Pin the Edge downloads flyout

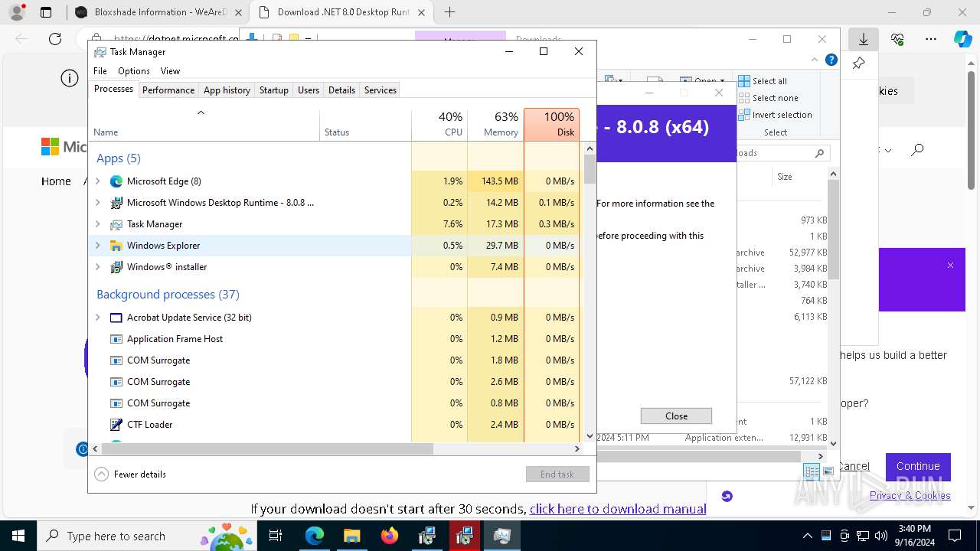pyautogui.click(x=859, y=63)
